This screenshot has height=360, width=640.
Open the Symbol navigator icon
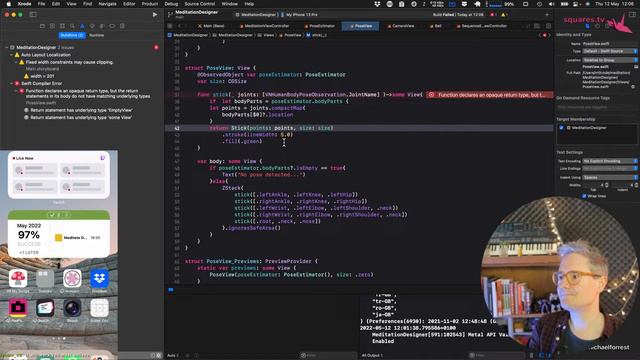(62, 26)
